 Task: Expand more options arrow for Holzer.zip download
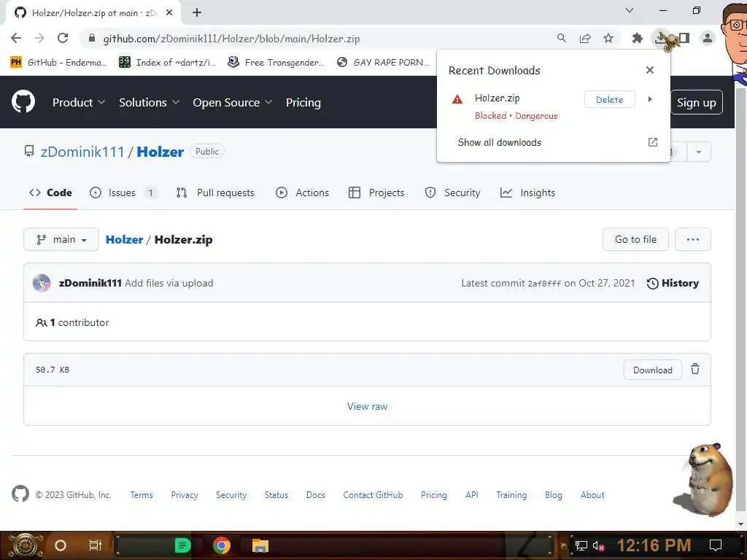650,99
